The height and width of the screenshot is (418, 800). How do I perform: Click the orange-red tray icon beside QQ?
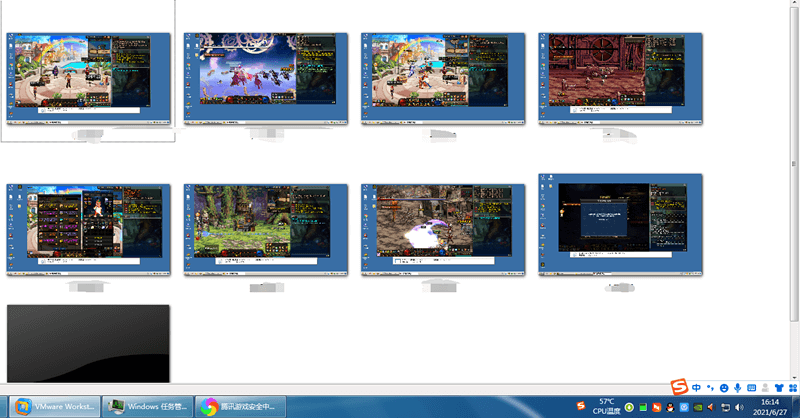(657, 407)
